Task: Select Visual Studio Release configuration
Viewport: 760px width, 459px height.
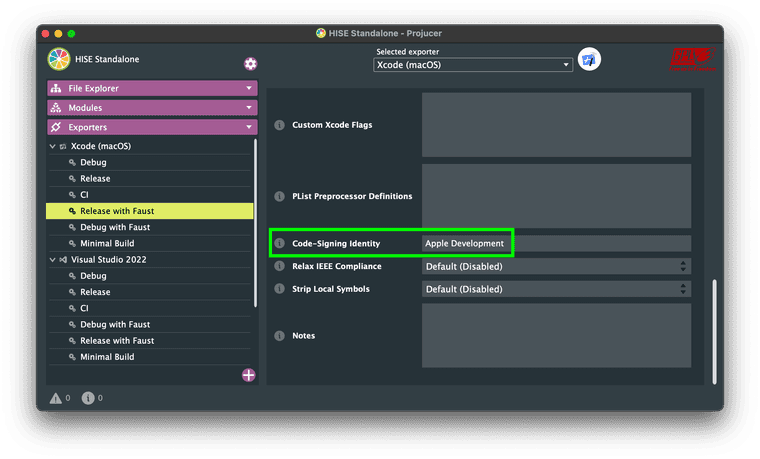Action: [150, 292]
